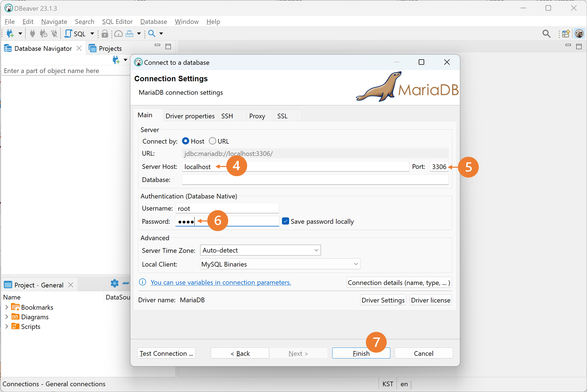Click the global search magnifier at top right
The height and width of the screenshot is (392, 587).
point(546,33)
